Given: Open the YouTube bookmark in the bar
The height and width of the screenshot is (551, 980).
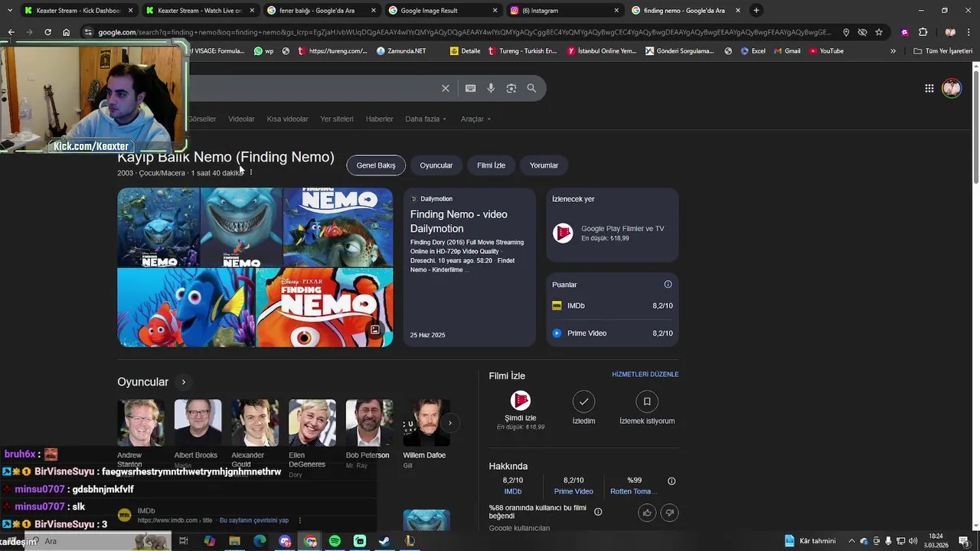Looking at the screenshot, I should pyautogui.click(x=826, y=51).
